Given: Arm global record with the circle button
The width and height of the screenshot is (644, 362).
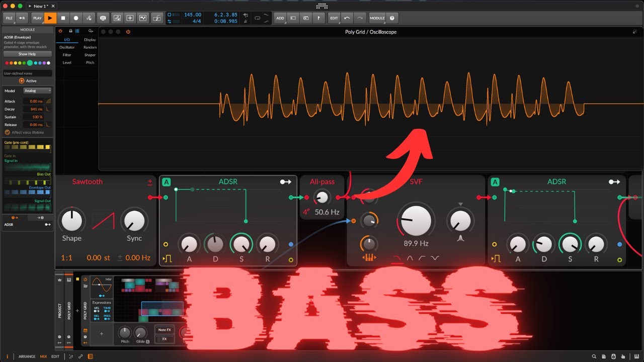Looking at the screenshot, I should point(76,18).
